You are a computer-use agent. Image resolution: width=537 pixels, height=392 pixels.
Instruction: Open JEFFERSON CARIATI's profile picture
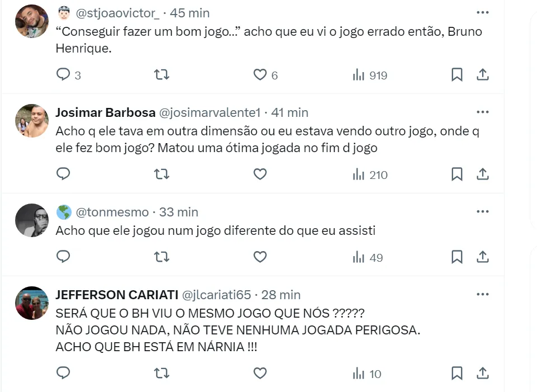[x=32, y=303]
